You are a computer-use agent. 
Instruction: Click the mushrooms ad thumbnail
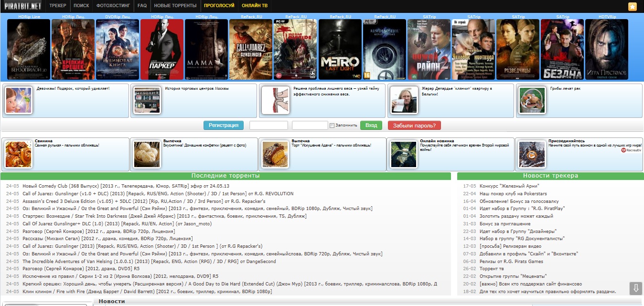[x=532, y=100]
